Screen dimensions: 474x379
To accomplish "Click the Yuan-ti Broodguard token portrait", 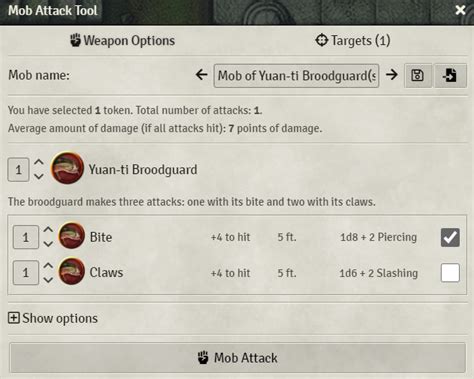I will click(x=67, y=168).
